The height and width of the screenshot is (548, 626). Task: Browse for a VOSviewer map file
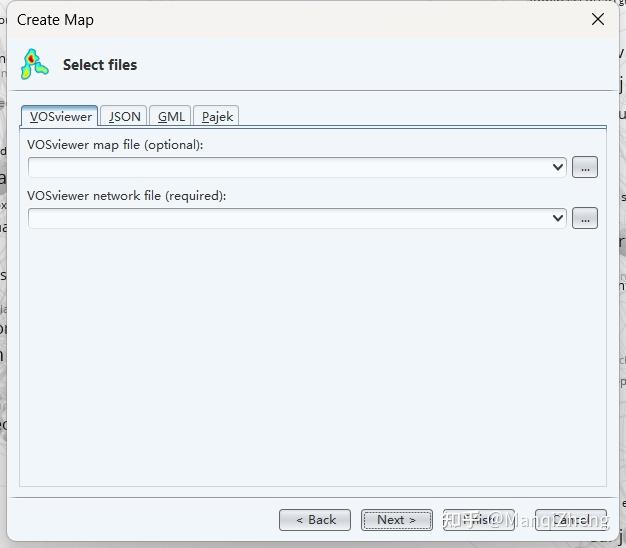coord(585,167)
